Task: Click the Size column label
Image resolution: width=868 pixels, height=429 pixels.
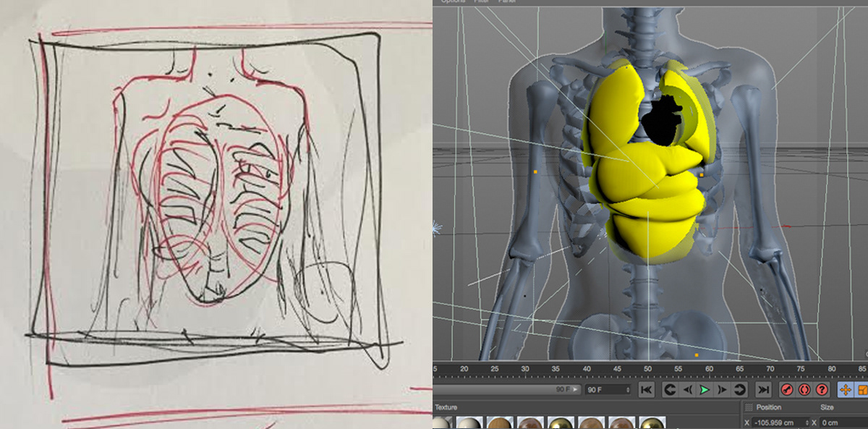Action: 828,407
